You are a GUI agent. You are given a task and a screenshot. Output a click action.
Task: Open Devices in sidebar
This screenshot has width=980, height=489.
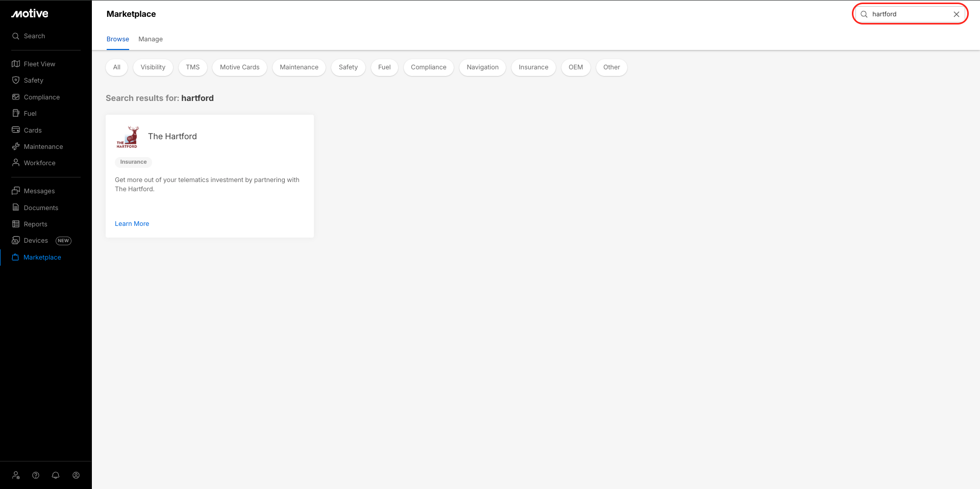pos(36,241)
